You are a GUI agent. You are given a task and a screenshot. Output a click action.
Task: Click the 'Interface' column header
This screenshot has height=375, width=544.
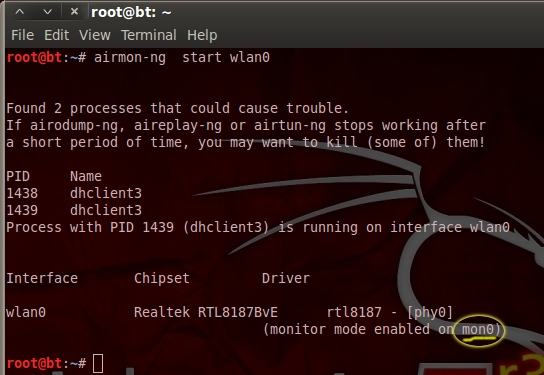[42, 278]
